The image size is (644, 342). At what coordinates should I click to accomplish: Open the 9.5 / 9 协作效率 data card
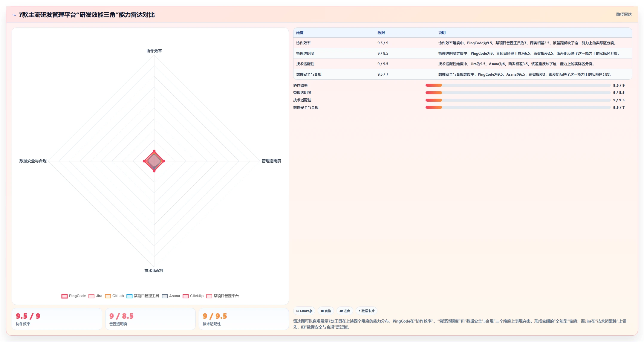pyautogui.click(x=57, y=319)
